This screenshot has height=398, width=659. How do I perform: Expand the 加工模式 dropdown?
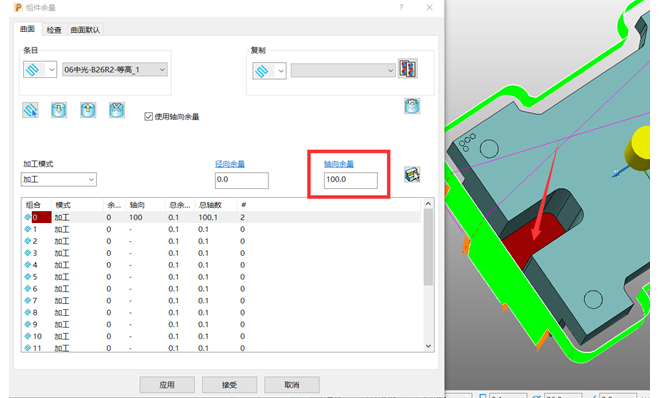coord(59,179)
